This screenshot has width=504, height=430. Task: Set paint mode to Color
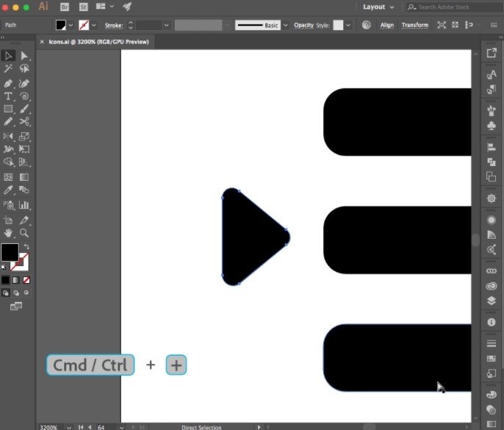pos(5,280)
